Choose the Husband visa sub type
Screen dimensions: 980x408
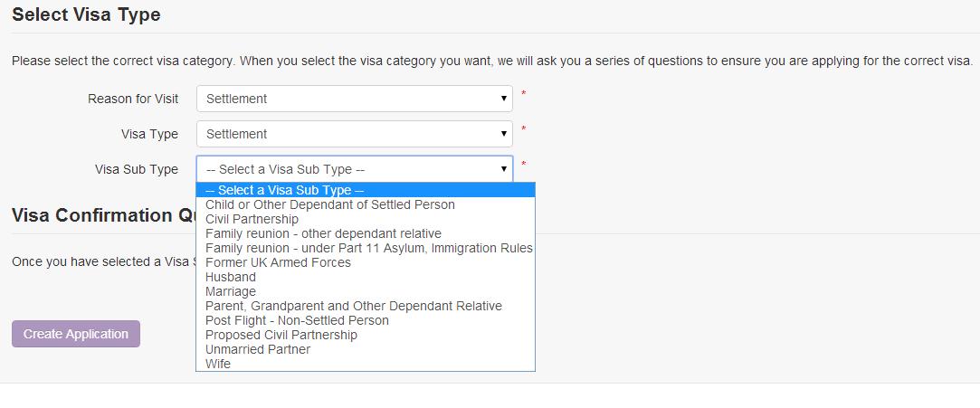(231, 277)
